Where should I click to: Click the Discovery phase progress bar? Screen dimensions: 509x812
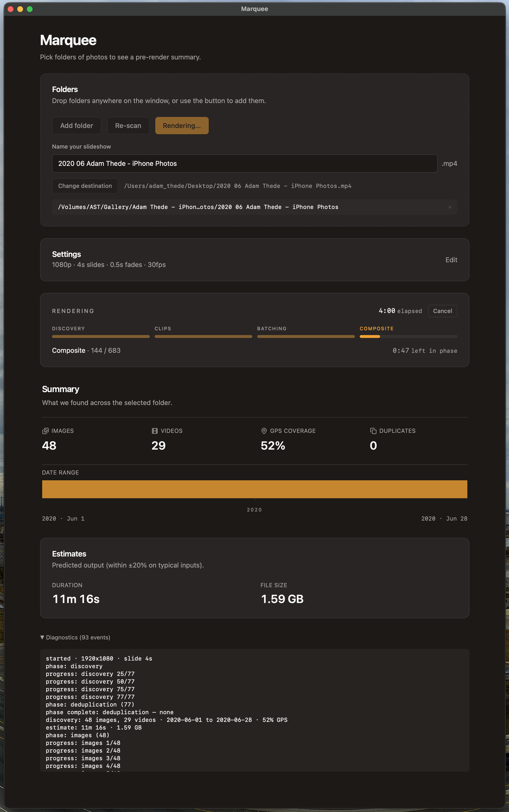point(101,336)
